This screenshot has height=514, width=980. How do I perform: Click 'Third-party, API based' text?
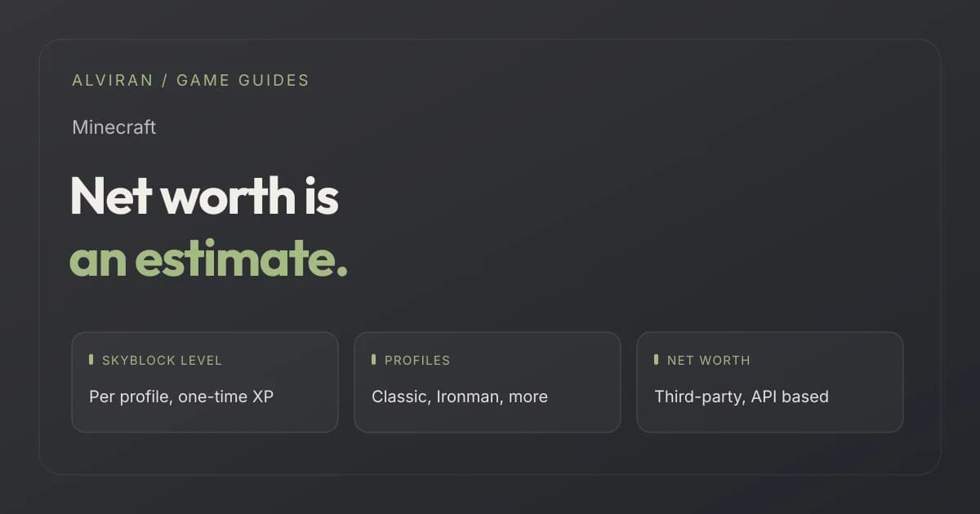click(742, 397)
